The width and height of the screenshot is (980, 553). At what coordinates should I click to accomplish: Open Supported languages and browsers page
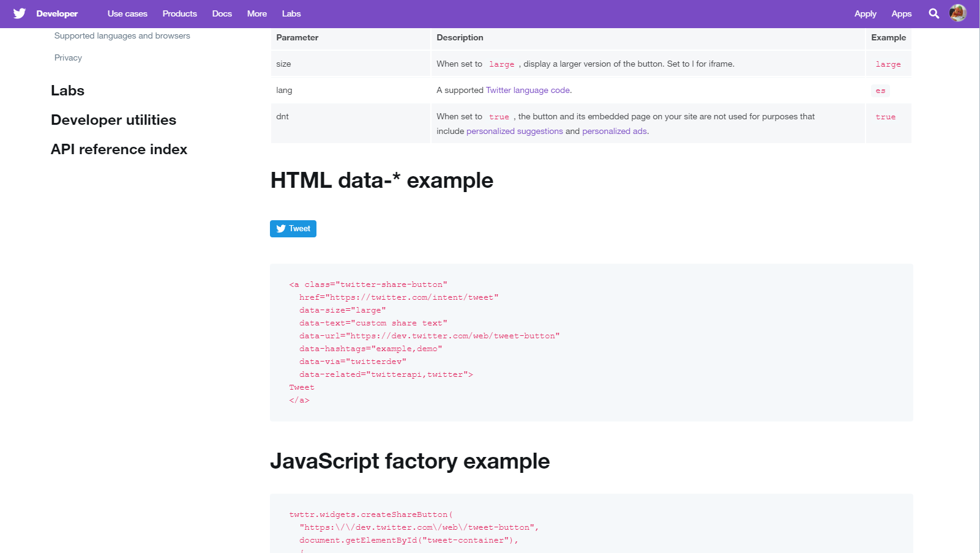tap(122, 35)
